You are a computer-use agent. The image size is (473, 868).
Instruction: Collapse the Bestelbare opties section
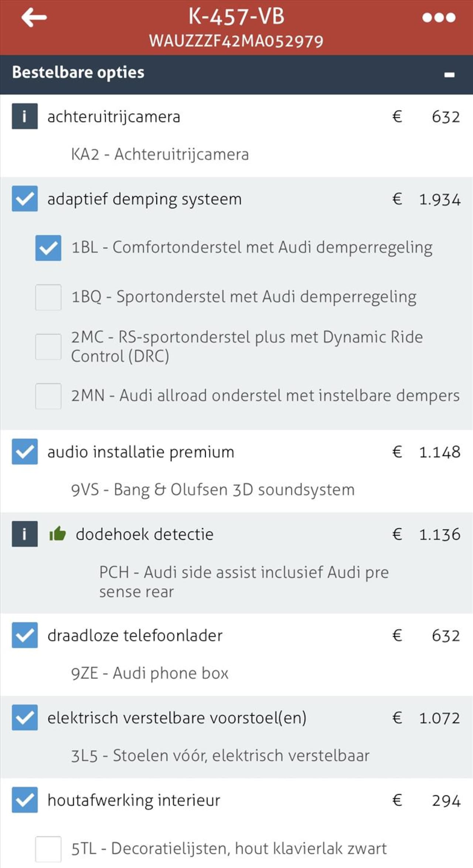(x=449, y=75)
